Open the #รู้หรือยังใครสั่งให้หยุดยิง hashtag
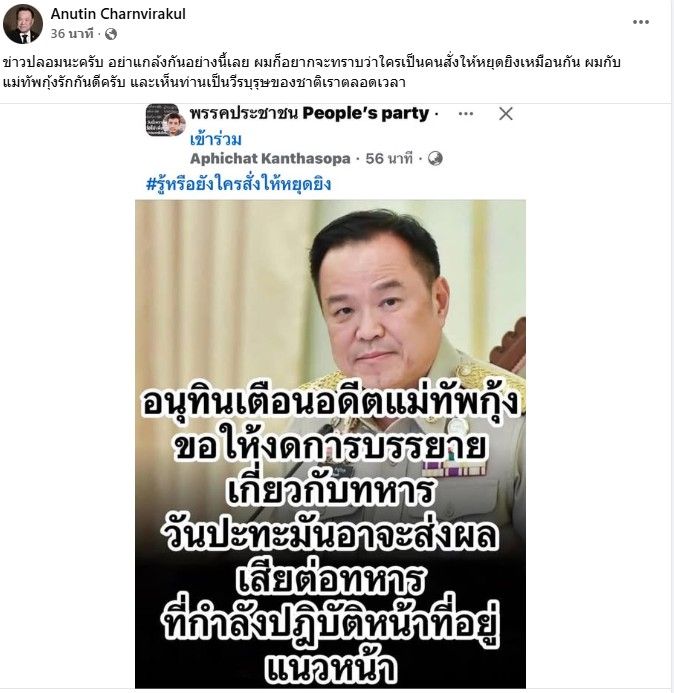Image resolution: width=674 pixels, height=693 pixels. [238, 183]
